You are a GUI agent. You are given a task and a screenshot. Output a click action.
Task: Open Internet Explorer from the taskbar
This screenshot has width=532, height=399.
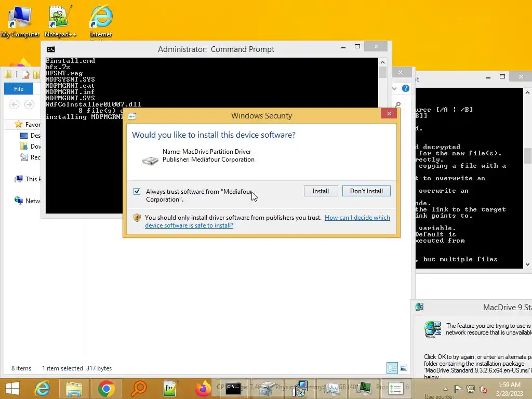pos(43,389)
